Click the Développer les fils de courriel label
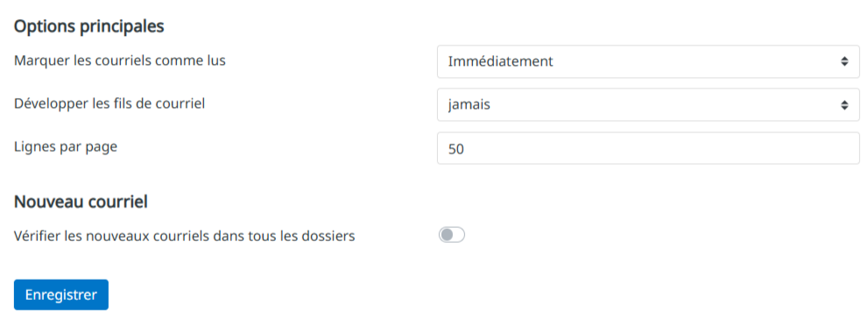The height and width of the screenshot is (327, 868). (x=109, y=103)
